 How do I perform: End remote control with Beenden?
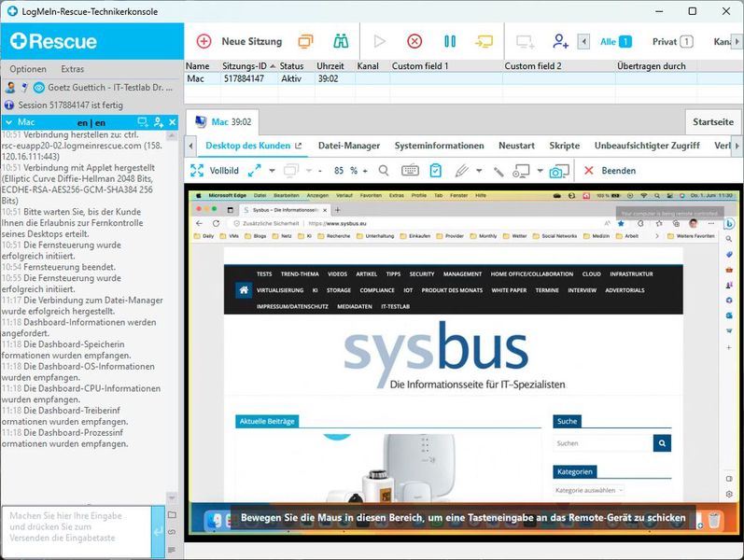[x=610, y=171]
